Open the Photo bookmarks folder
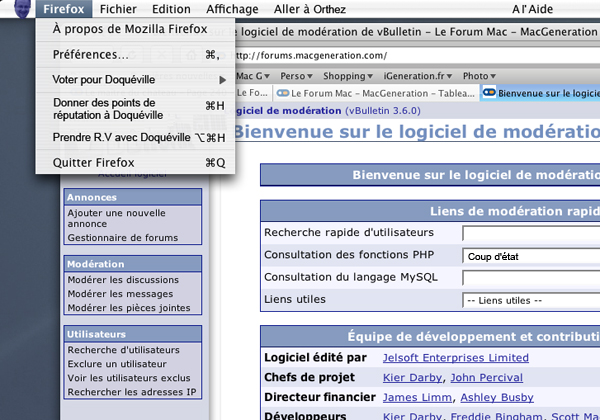This screenshot has height=420, width=600. (x=479, y=75)
